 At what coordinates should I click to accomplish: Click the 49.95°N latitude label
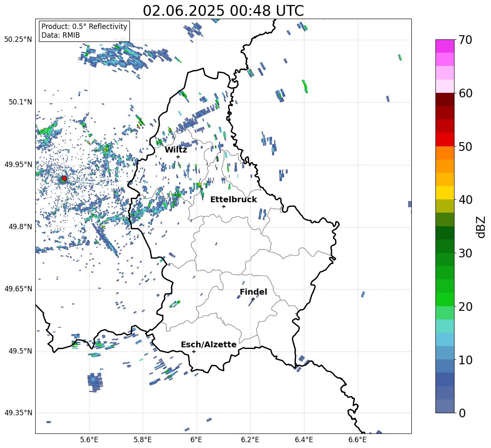[18, 164]
